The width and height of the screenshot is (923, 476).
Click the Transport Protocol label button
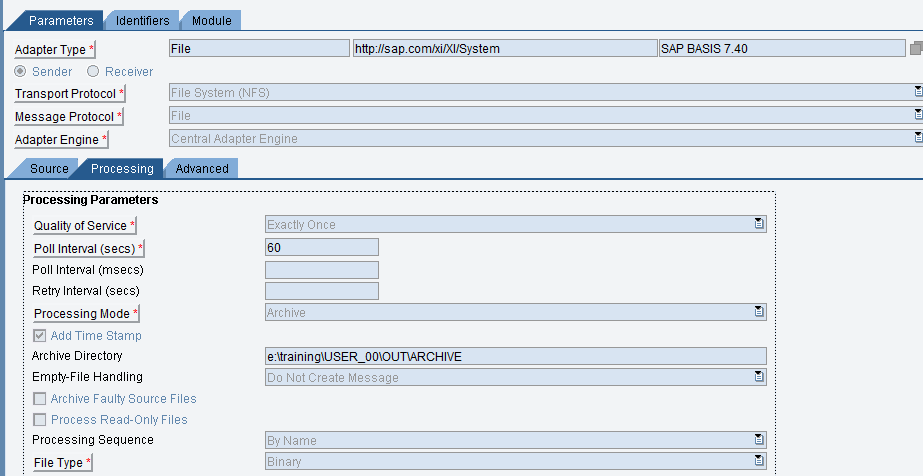[x=69, y=94]
